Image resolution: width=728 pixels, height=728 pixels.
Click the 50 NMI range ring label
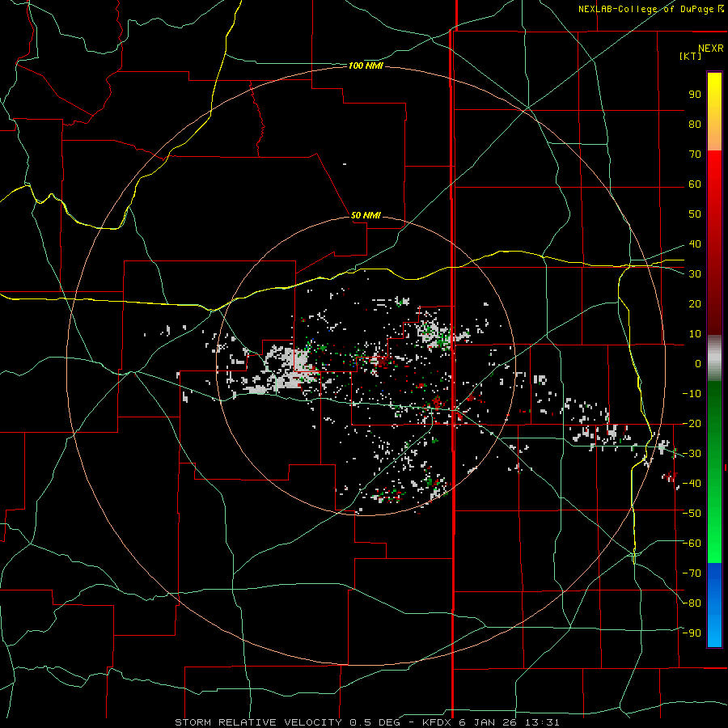tap(366, 215)
